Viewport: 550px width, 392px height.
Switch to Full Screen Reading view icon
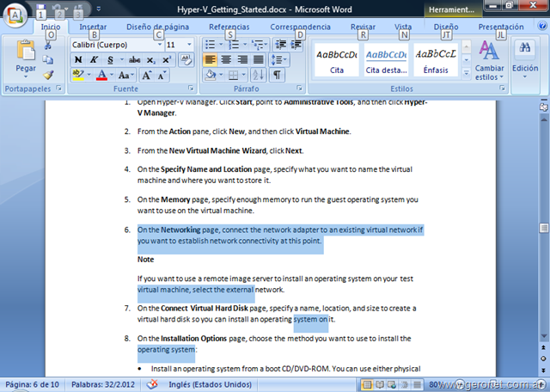click(x=380, y=384)
